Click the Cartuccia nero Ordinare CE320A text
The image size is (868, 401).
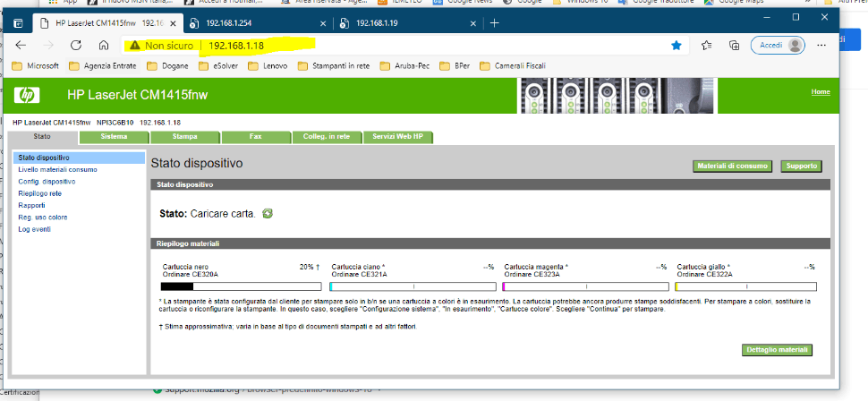[x=190, y=270]
